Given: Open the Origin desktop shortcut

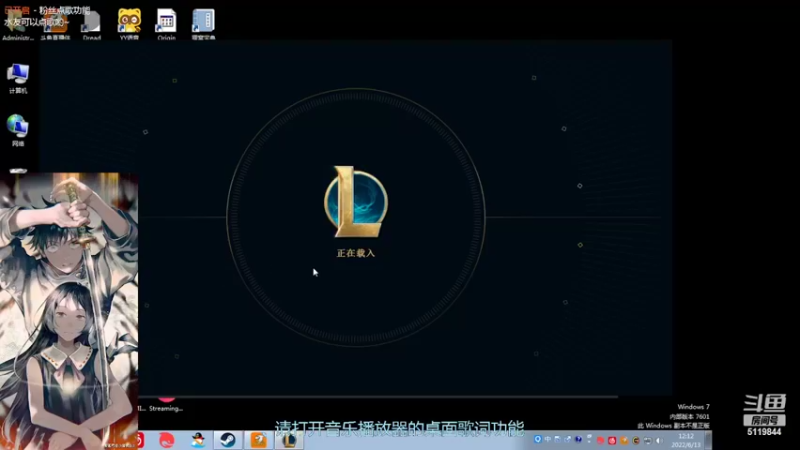Looking at the screenshot, I should coord(166,23).
